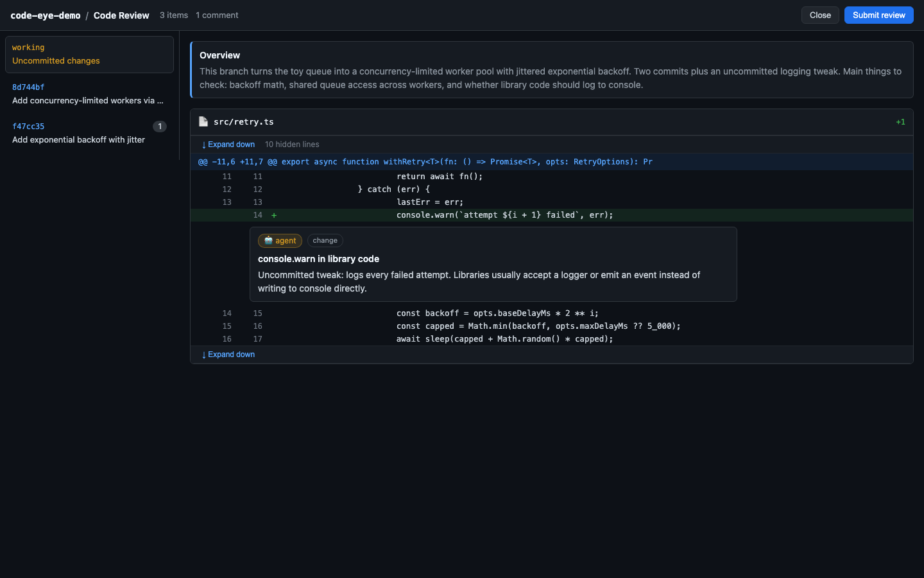
Task: Click the 'console.warn in library code' comment title
Action: pyautogui.click(x=318, y=259)
